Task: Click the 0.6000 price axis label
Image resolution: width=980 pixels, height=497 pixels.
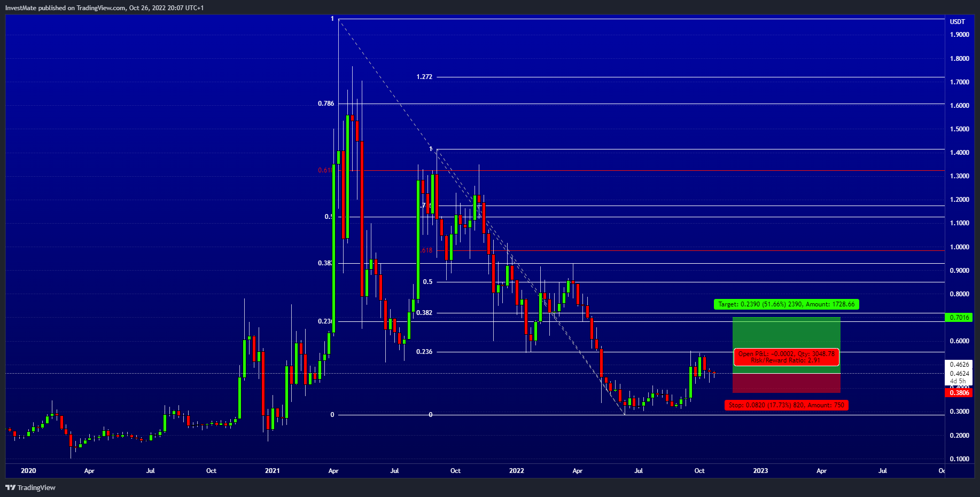Action: [x=959, y=341]
